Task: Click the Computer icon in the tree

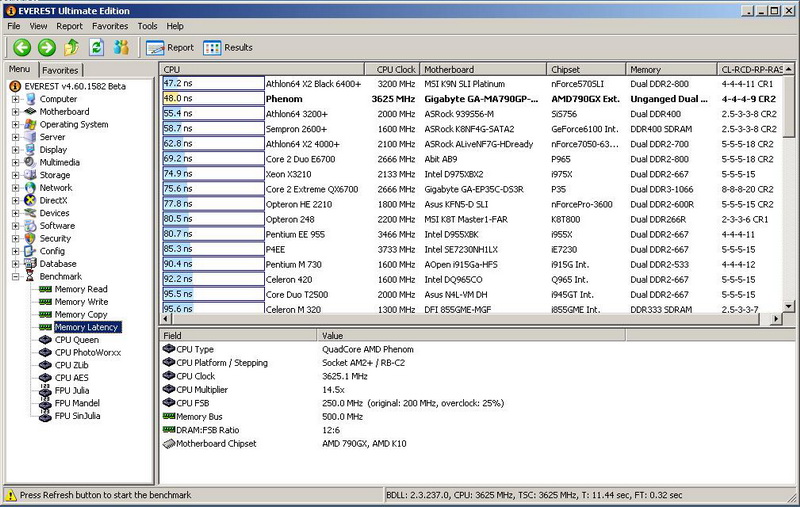Action: [x=31, y=99]
